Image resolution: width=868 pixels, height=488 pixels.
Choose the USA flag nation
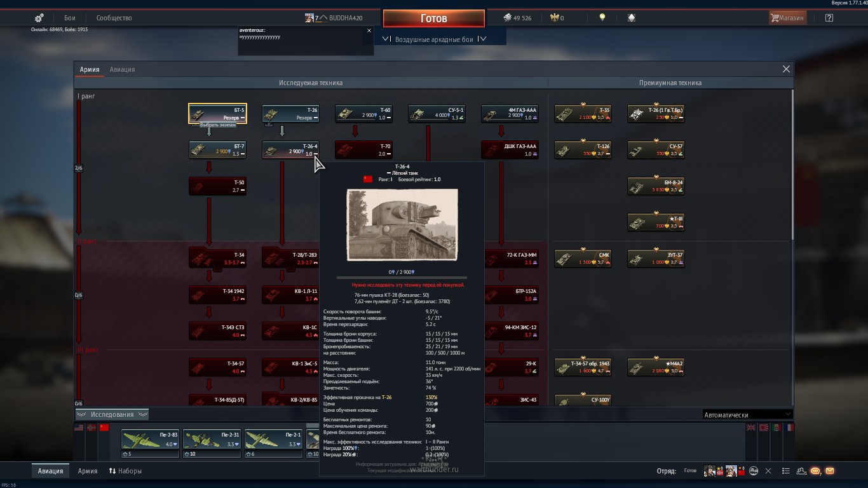tap(79, 428)
